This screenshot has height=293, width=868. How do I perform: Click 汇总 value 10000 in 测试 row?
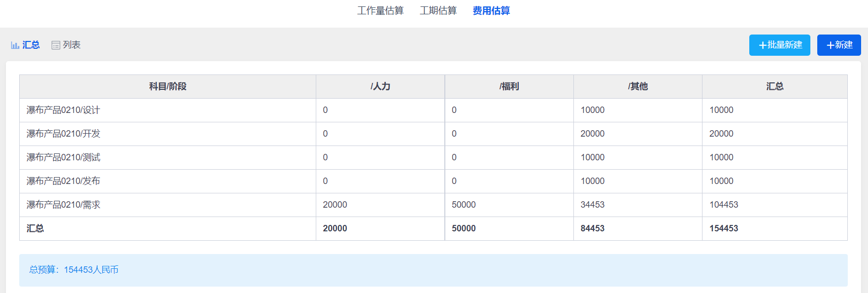(x=721, y=157)
